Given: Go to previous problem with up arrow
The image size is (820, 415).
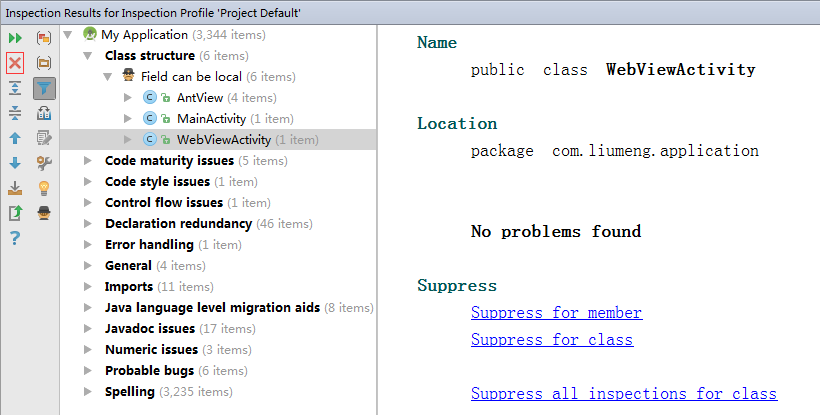Looking at the screenshot, I should pos(15,138).
